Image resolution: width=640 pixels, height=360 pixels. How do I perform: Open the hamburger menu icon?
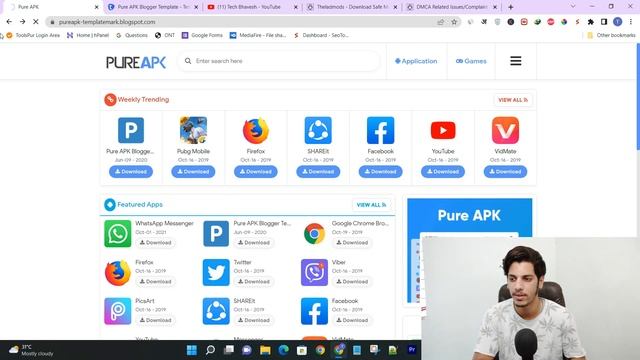516,61
